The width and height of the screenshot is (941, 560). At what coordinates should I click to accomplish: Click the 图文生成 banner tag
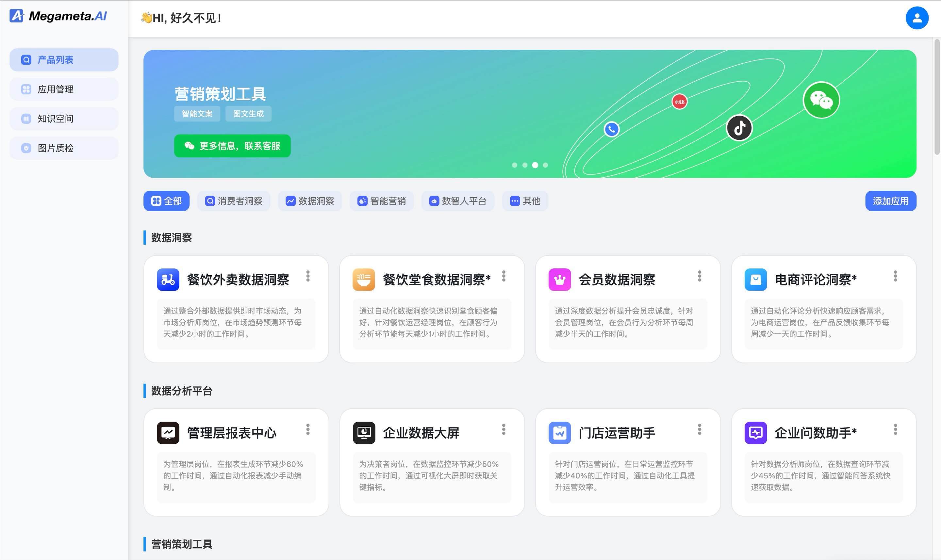(248, 114)
